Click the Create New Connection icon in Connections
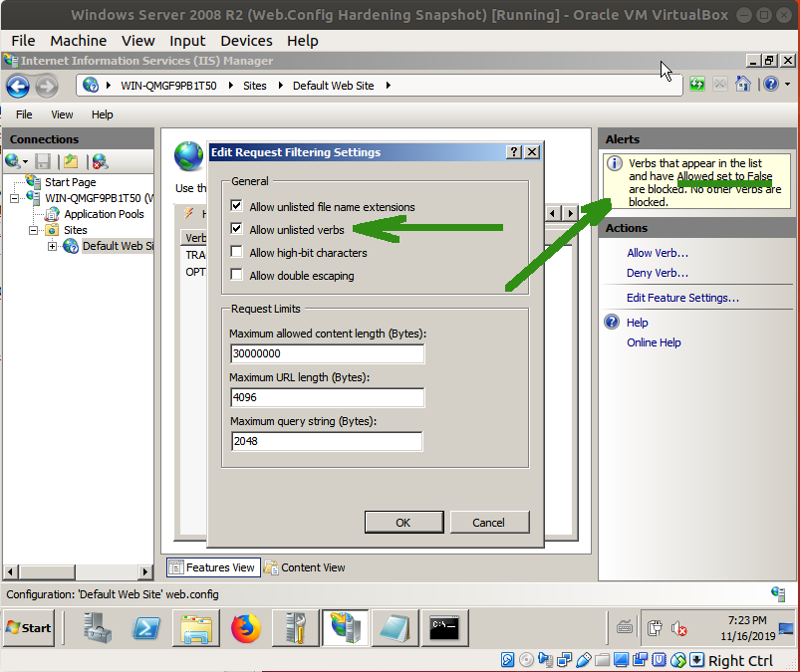Viewport: 800px width, 672px height. click(16, 161)
